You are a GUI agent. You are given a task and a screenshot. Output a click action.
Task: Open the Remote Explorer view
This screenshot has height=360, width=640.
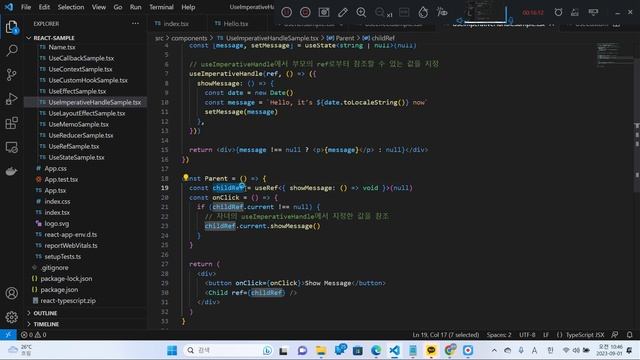pos(11,147)
